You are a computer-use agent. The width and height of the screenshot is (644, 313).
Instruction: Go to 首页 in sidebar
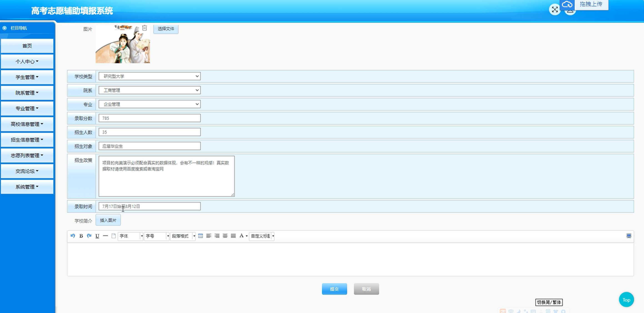tap(27, 46)
